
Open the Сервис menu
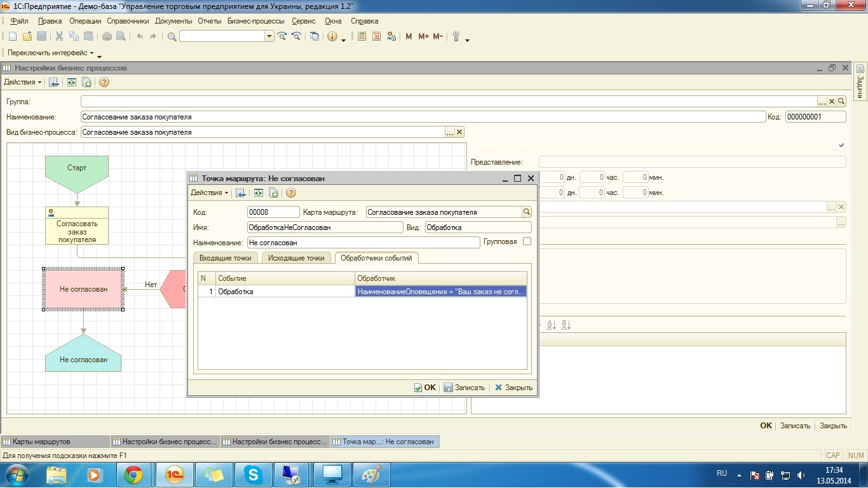[304, 20]
